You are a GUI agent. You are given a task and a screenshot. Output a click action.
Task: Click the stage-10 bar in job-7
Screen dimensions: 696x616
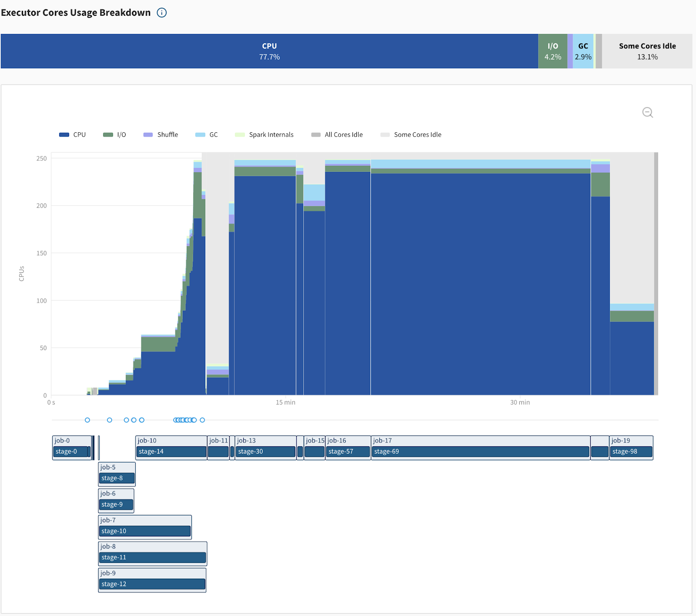pyautogui.click(x=145, y=531)
